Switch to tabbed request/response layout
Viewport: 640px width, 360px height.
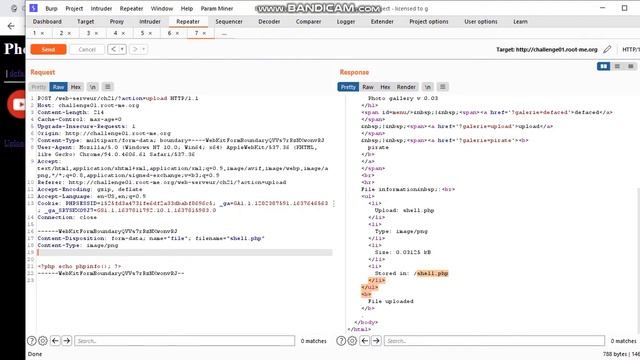pyautogui.click(x=631, y=66)
